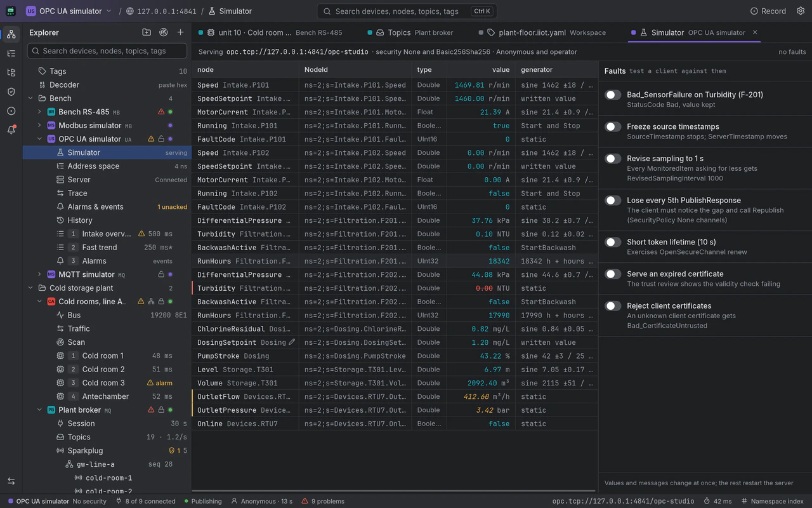Viewport: 812px width, 508px height.
Task: Toggle Reject client certificates
Action: click(x=613, y=305)
